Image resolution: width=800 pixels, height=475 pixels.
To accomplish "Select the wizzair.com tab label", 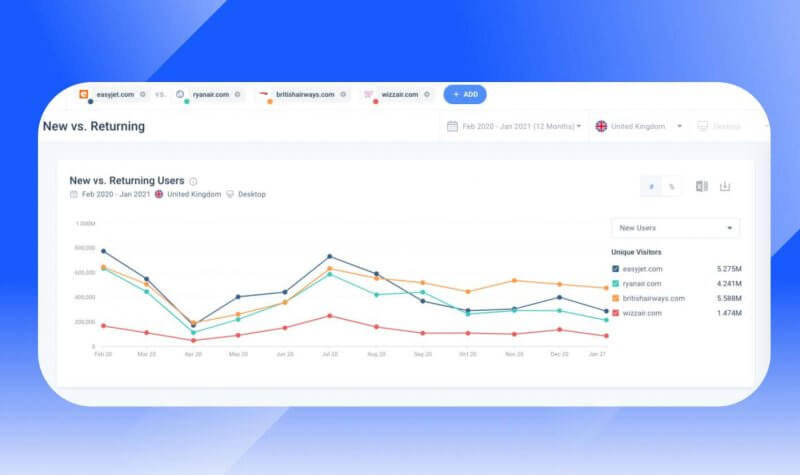I will click(x=400, y=94).
